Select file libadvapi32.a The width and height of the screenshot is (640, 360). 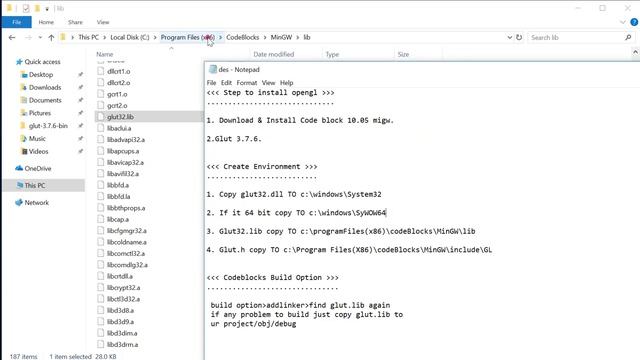point(126,140)
